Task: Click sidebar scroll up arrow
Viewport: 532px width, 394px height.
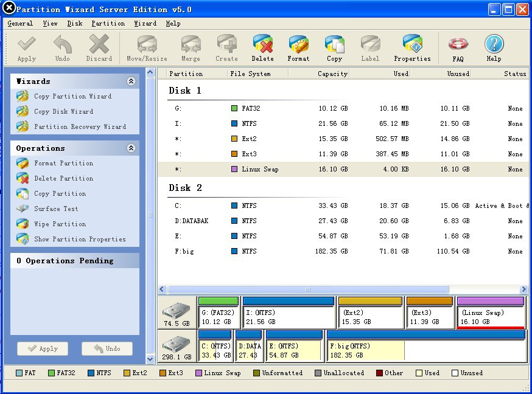Action: click(150, 72)
